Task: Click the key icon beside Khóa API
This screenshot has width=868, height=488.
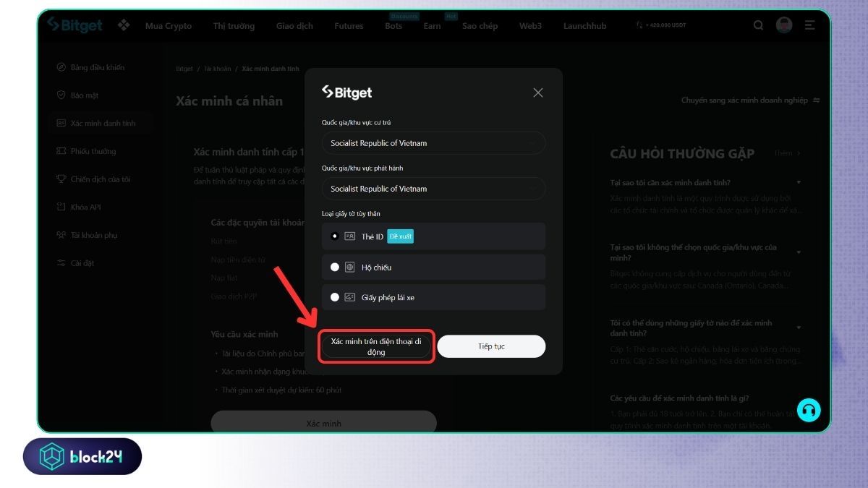Action: pos(61,207)
